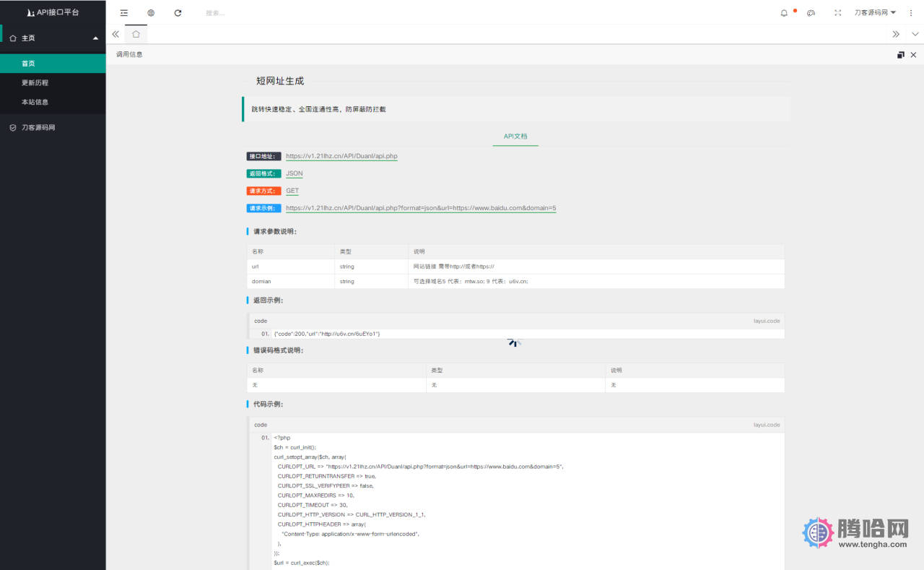
Task: Open 本站信息 in the sidebar
Action: pos(53,102)
